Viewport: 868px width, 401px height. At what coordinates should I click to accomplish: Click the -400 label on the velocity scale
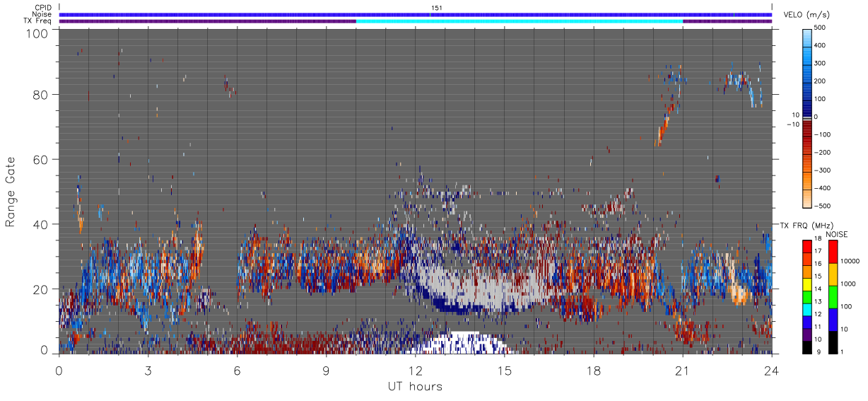(823, 188)
